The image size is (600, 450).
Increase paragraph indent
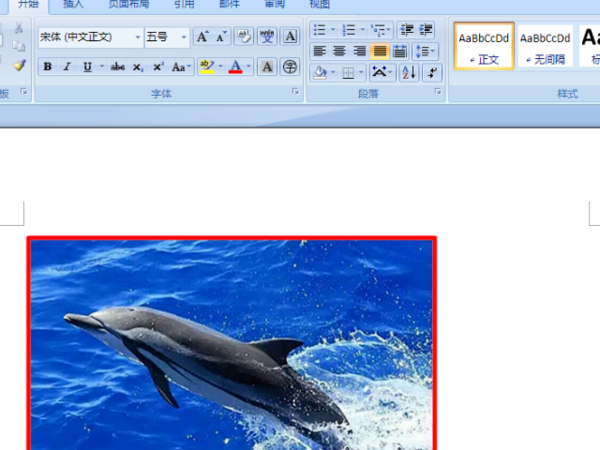click(x=426, y=29)
